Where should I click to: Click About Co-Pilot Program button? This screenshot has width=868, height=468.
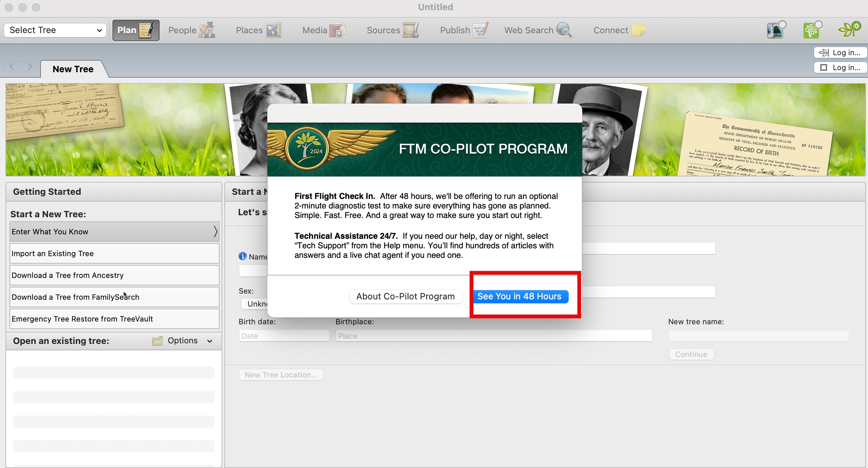(405, 296)
